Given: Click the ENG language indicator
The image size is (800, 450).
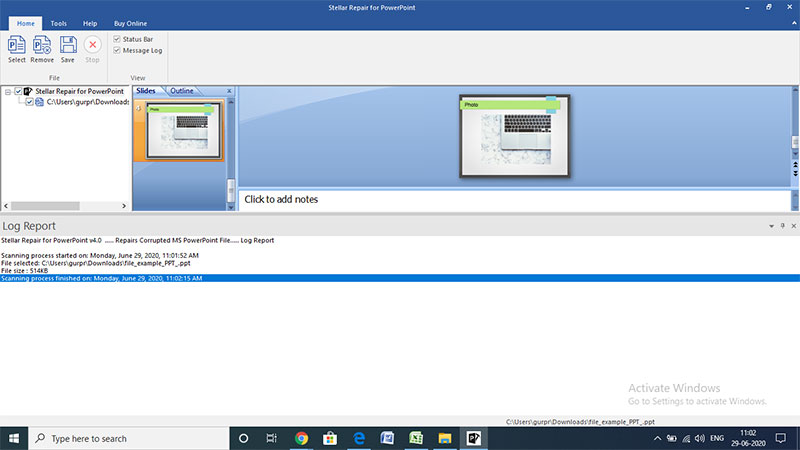Looking at the screenshot, I should (717, 438).
